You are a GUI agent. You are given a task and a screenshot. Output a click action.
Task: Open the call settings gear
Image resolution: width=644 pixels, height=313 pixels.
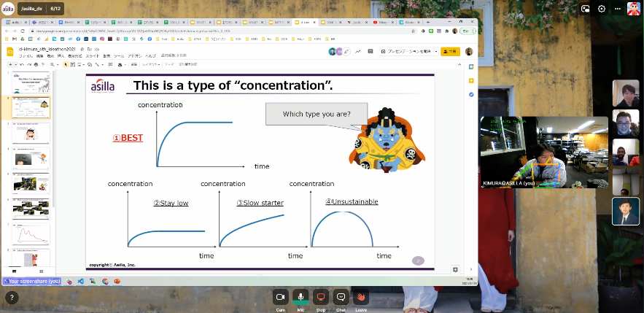click(x=602, y=9)
